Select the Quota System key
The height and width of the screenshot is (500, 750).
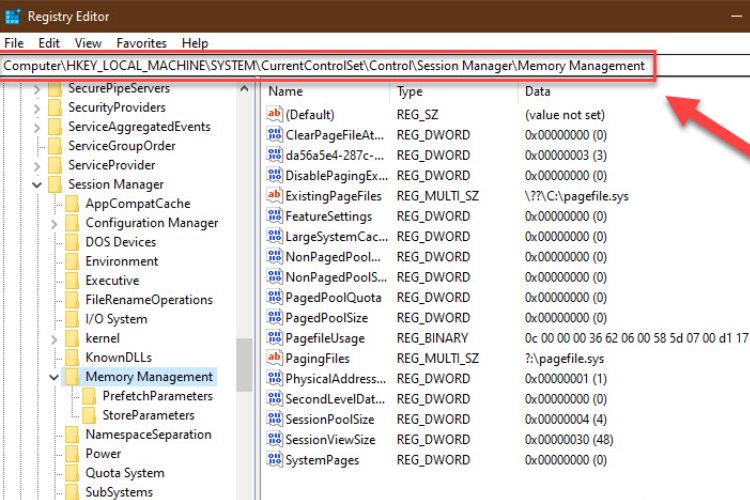[x=125, y=473]
